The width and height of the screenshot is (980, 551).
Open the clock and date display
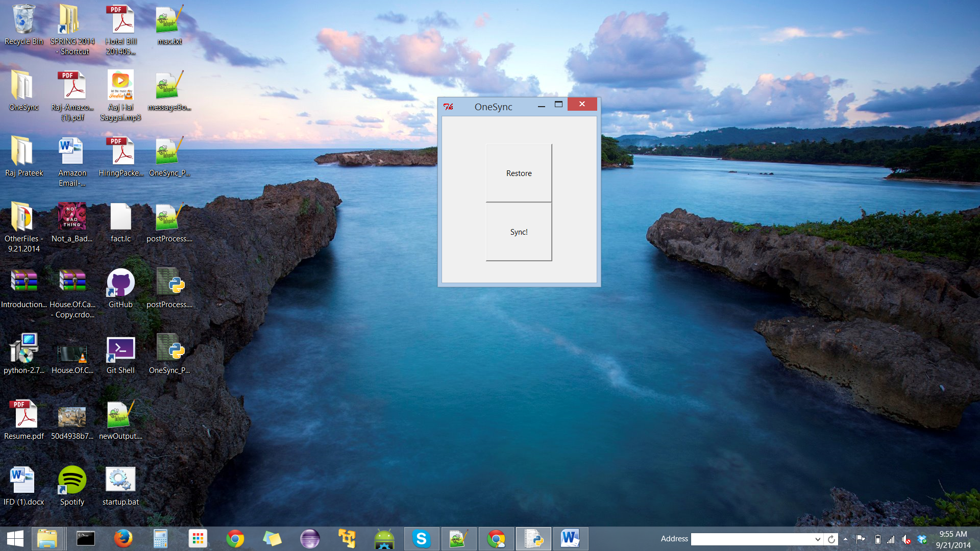(x=953, y=539)
